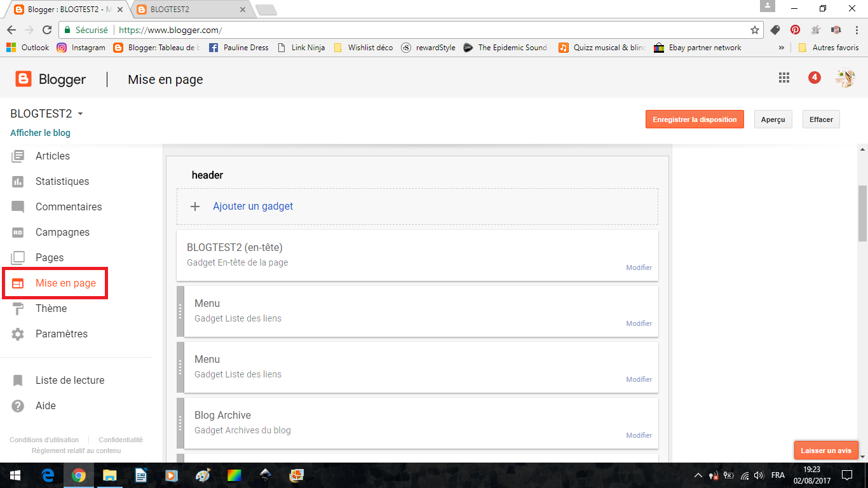Expand the BLOGTEST2 blog selector dropdown
The image size is (868, 488).
[80, 114]
